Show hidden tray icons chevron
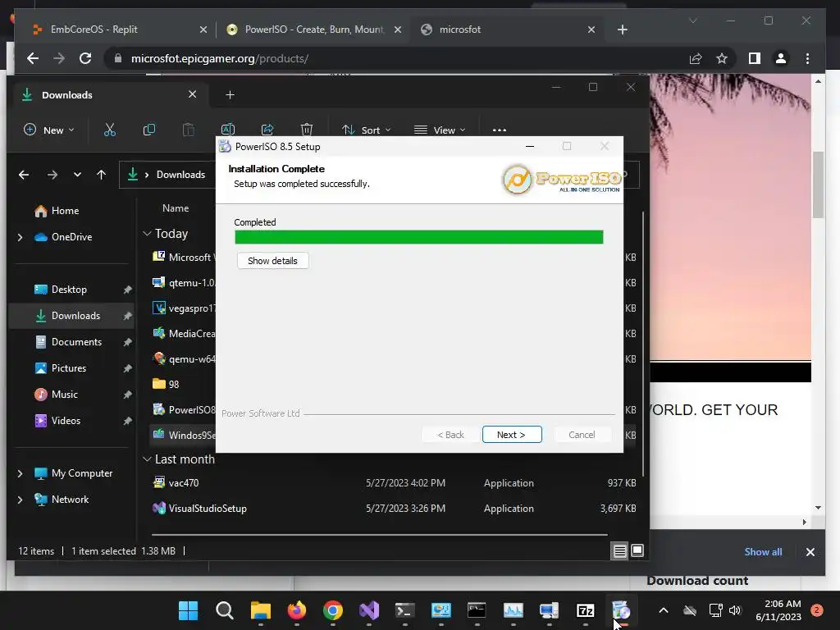Screen dimensions: 840x630 (663, 610)
